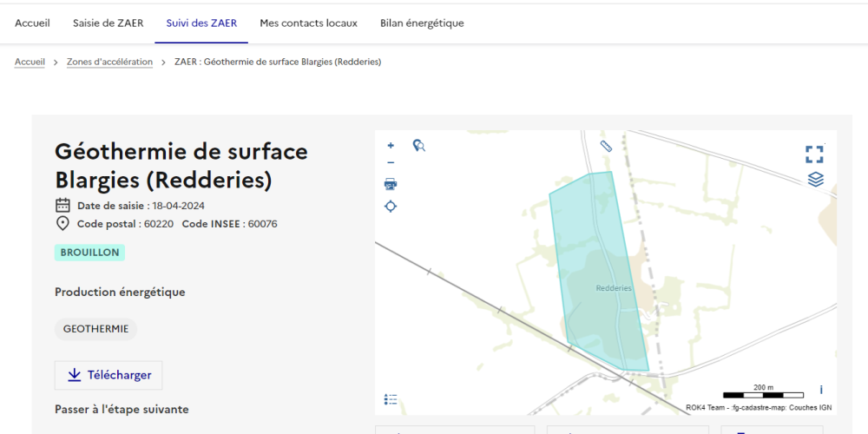868x434 pixels.
Task: Open the map attribution info icon
Action: click(821, 391)
